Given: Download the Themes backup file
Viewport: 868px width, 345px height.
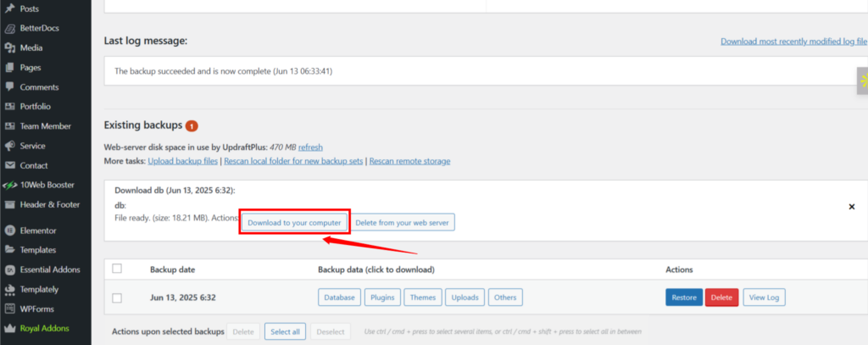Looking at the screenshot, I should (x=423, y=298).
